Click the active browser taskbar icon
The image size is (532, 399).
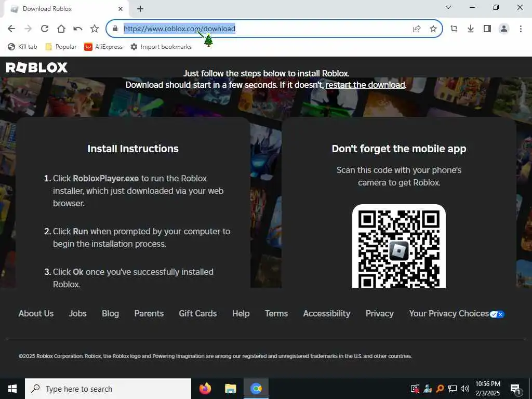[256, 389]
